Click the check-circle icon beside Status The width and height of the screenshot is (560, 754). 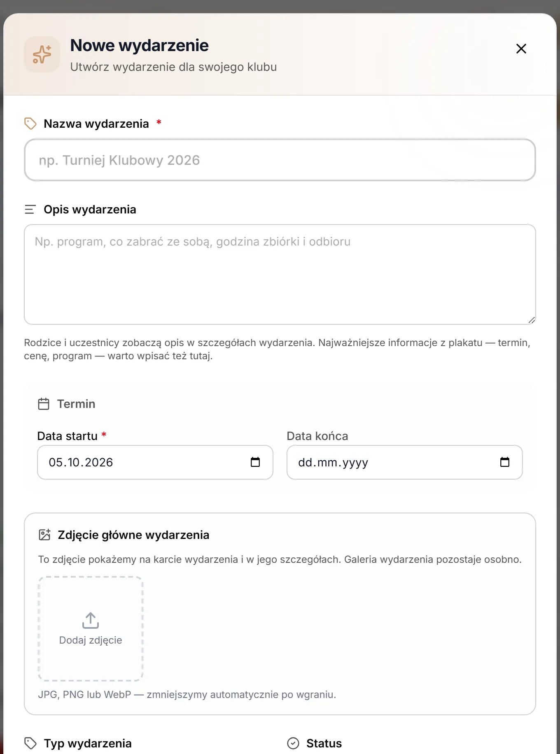click(293, 743)
